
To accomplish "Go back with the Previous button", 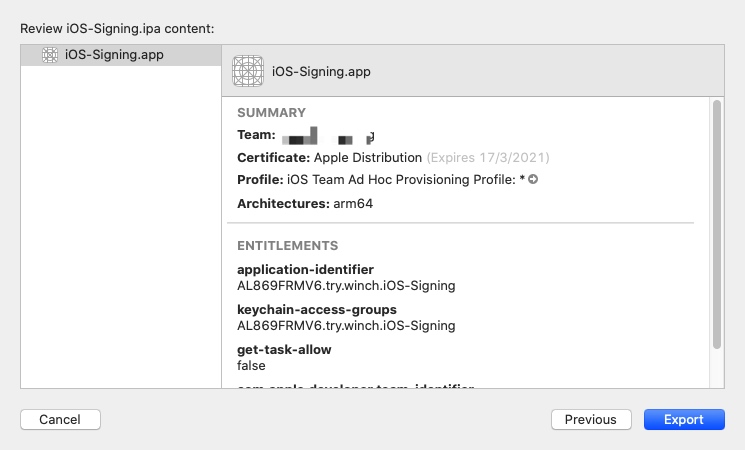I will pos(591,420).
